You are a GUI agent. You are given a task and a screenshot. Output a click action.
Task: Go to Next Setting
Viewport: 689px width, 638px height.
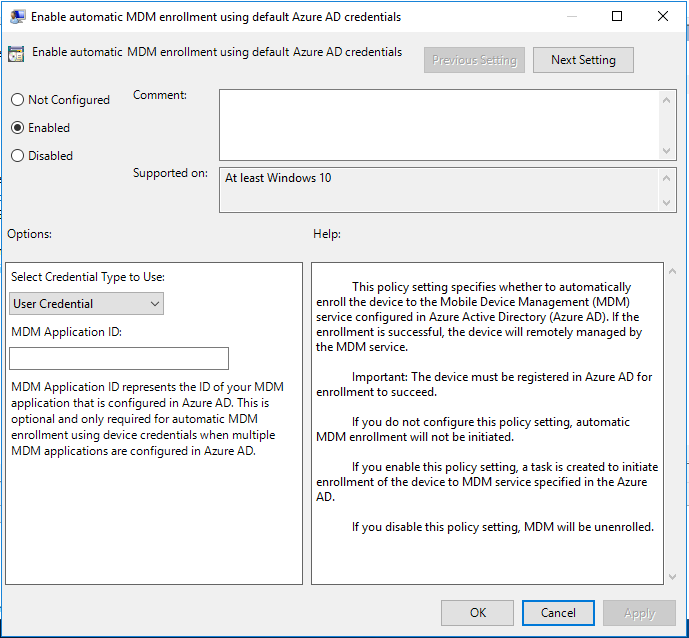pos(583,60)
